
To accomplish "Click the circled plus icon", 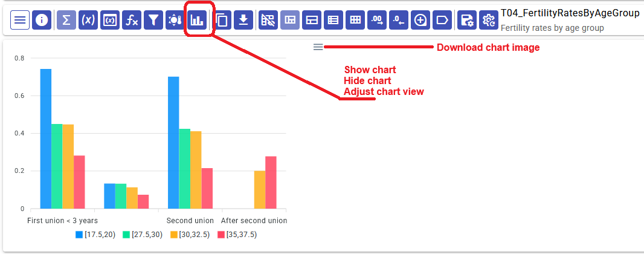I will [420, 20].
